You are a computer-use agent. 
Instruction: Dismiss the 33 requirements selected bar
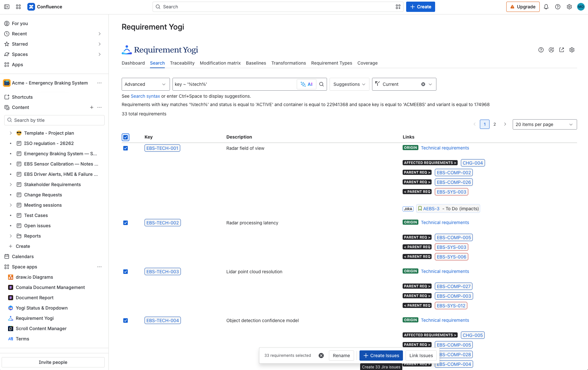tap(321, 356)
